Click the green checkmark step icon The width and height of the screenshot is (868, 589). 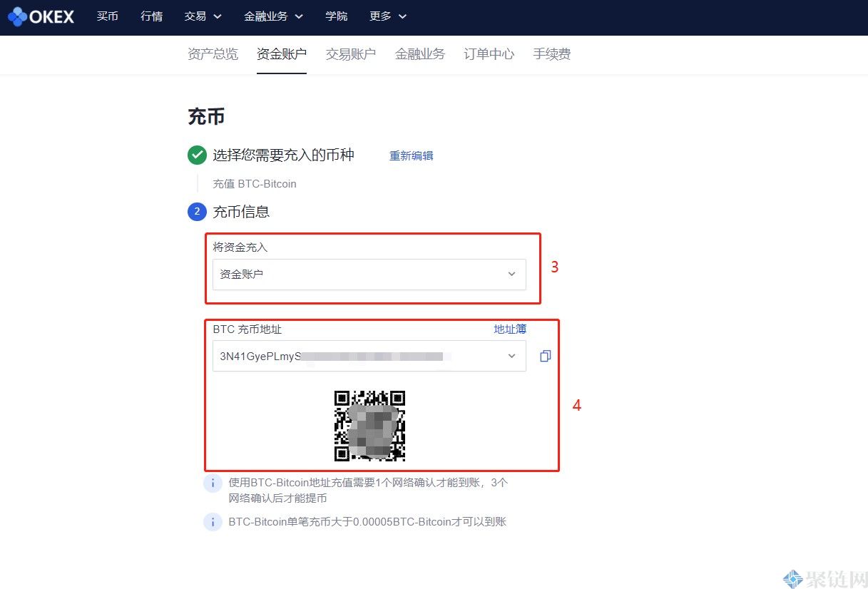click(x=197, y=155)
